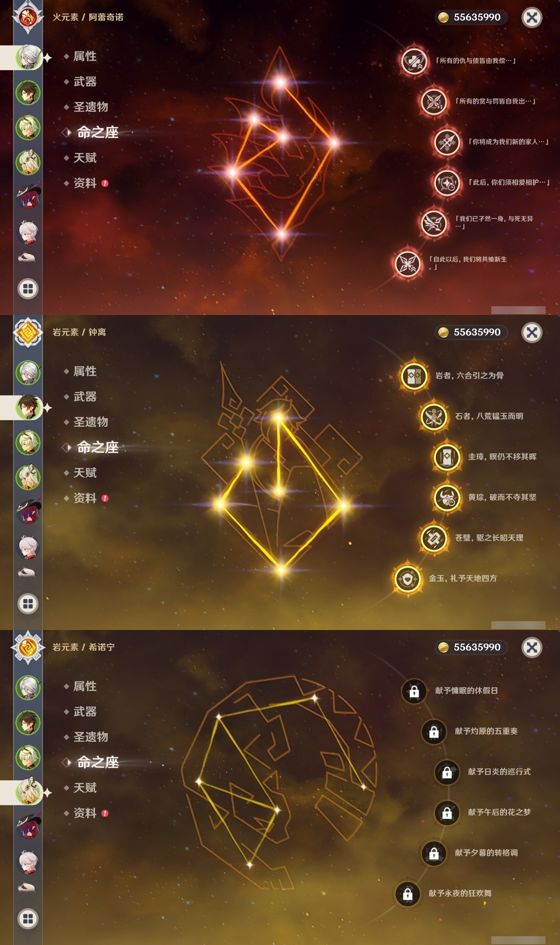Open party grid button in top panel sidebar
Image resolution: width=560 pixels, height=945 pixels.
28,289
